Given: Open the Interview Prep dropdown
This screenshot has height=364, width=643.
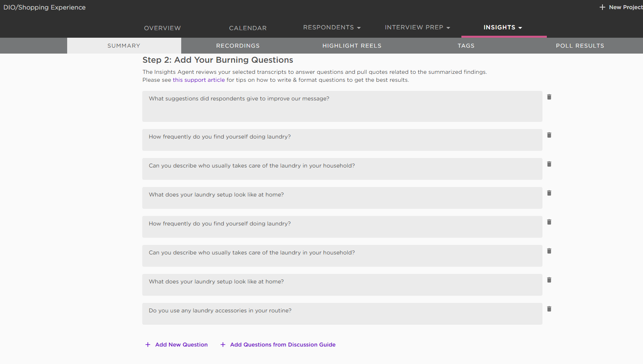Looking at the screenshot, I should pos(417,27).
